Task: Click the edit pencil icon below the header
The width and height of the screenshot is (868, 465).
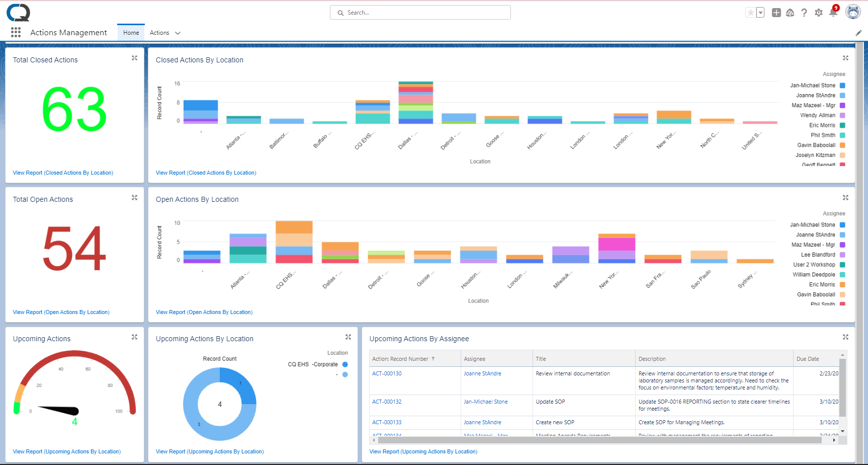Action: click(859, 32)
